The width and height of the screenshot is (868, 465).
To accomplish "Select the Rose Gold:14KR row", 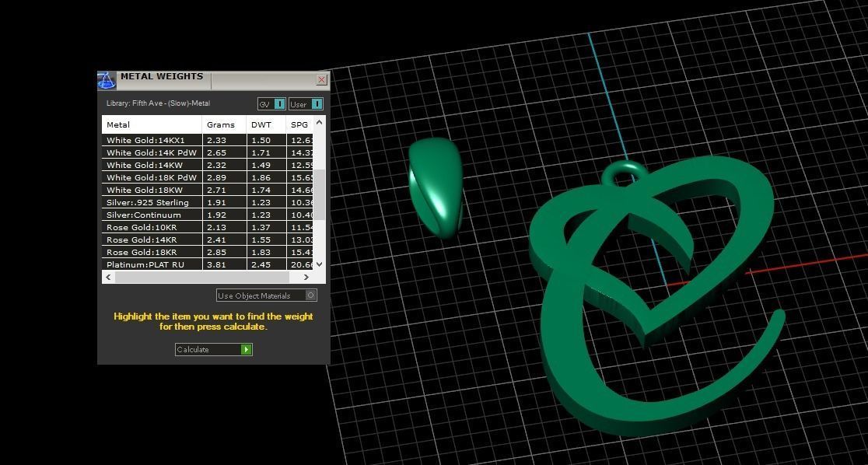I will [x=208, y=239].
